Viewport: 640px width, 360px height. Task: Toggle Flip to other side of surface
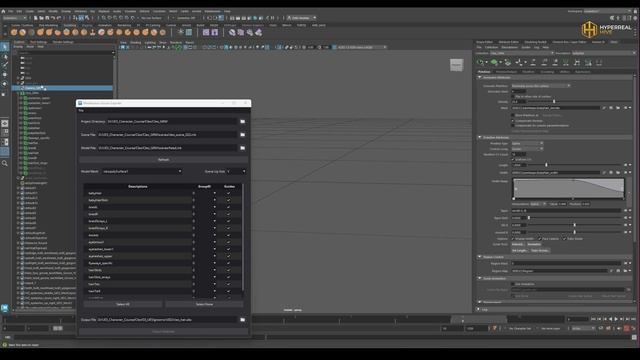pyautogui.click(x=513, y=97)
